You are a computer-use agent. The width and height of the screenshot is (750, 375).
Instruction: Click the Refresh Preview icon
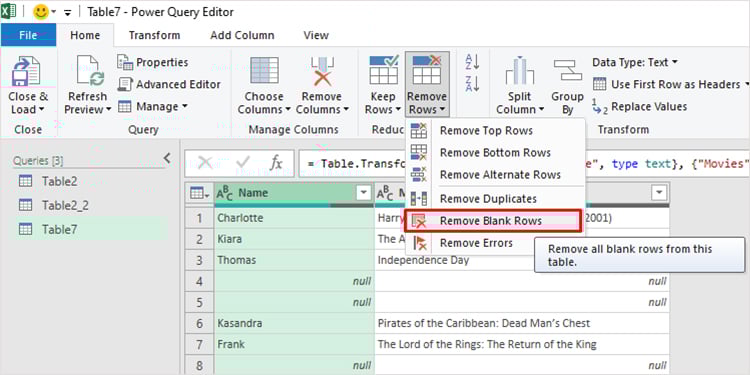click(91, 71)
